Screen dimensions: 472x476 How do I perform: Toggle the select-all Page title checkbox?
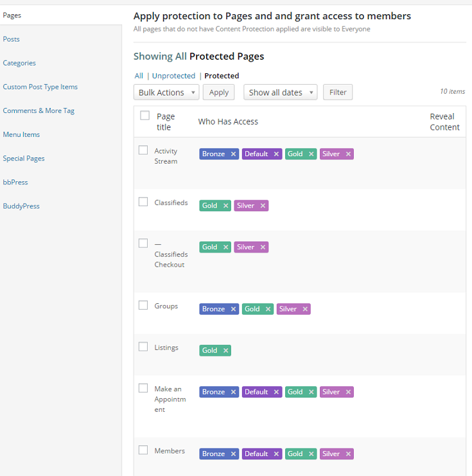tap(145, 116)
